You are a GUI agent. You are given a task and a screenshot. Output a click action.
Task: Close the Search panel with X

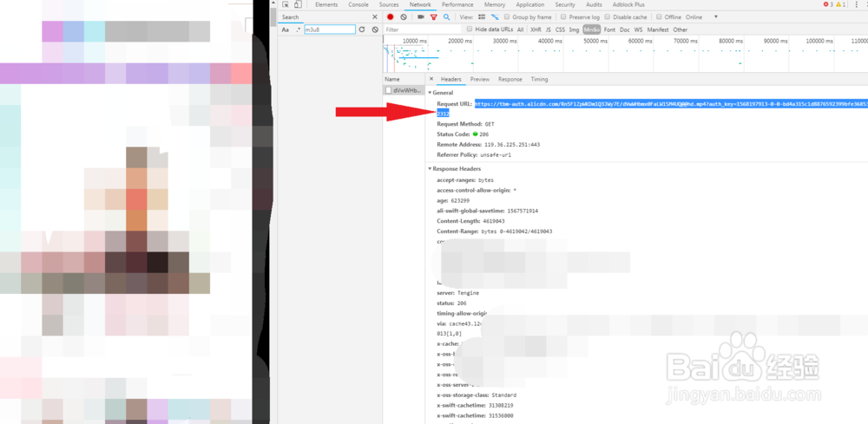375,17
